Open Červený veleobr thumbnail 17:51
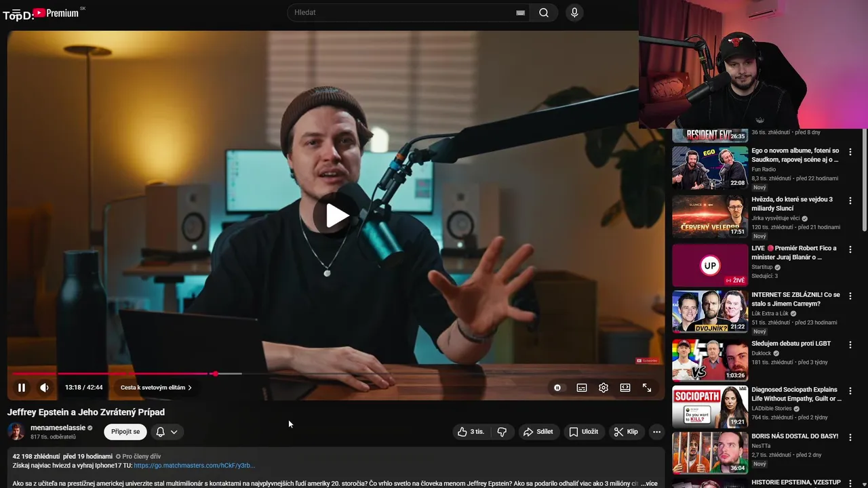 [710, 216]
